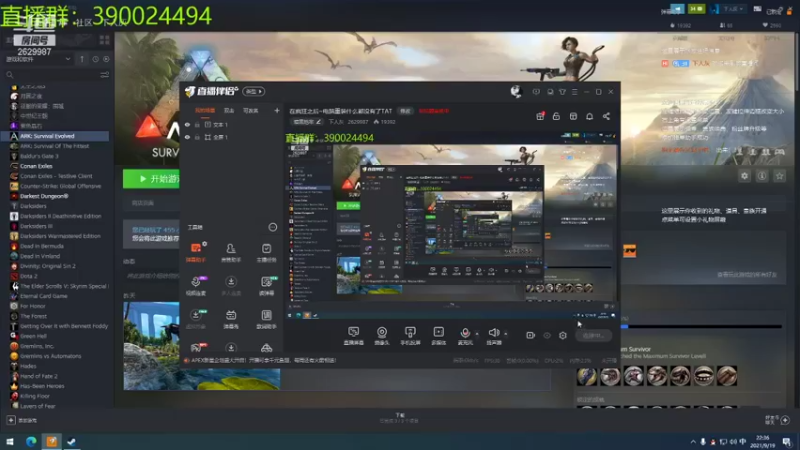Viewport: 800px width, 450px height.
Task: Open the 主播任务 task tool
Action: (x=266, y=253)
